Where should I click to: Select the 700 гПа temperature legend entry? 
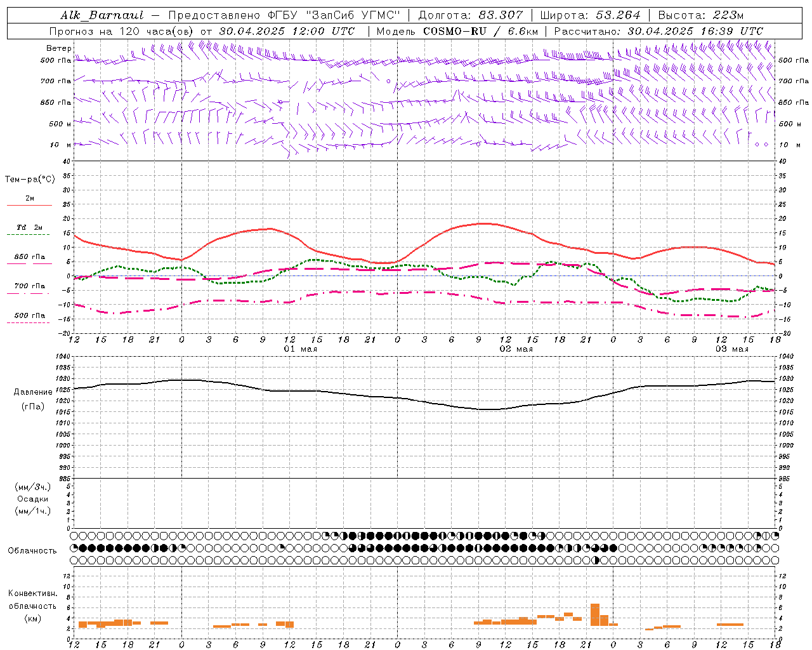(30, 286)
